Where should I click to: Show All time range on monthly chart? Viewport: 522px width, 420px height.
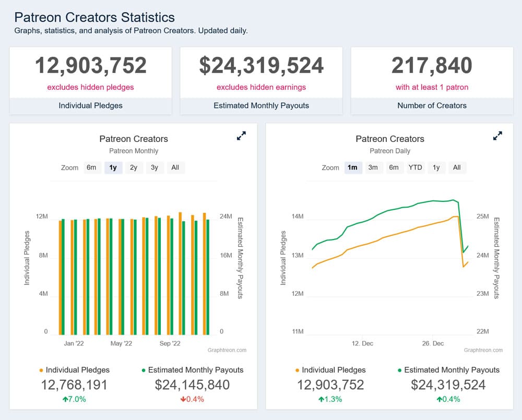(x=175, y=167)
